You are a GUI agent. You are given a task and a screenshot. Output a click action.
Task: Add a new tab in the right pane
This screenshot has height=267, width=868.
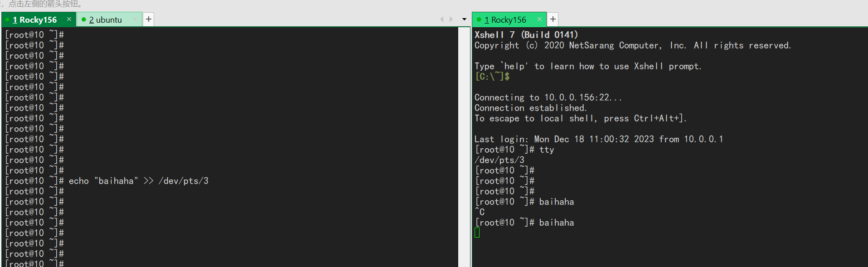[x=553, y=19]
